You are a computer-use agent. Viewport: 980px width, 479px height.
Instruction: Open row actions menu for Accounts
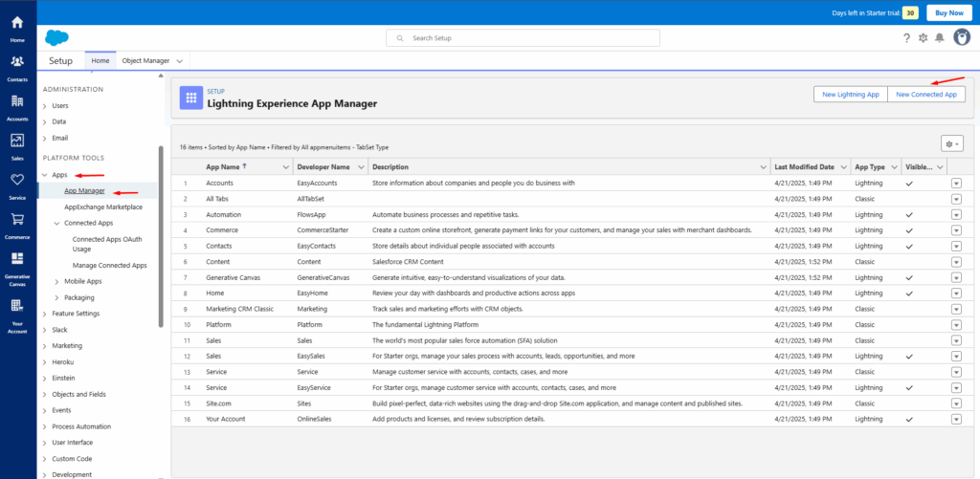pos(956,183)
